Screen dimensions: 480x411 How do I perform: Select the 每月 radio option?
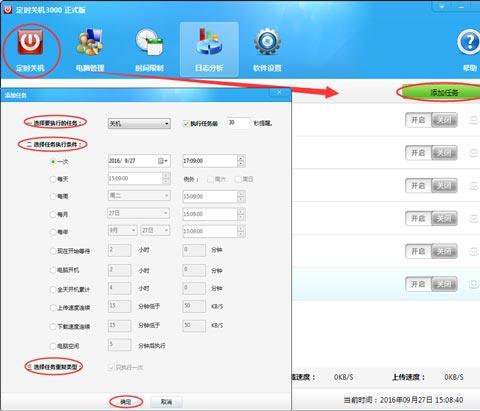[x=53, y=214]
